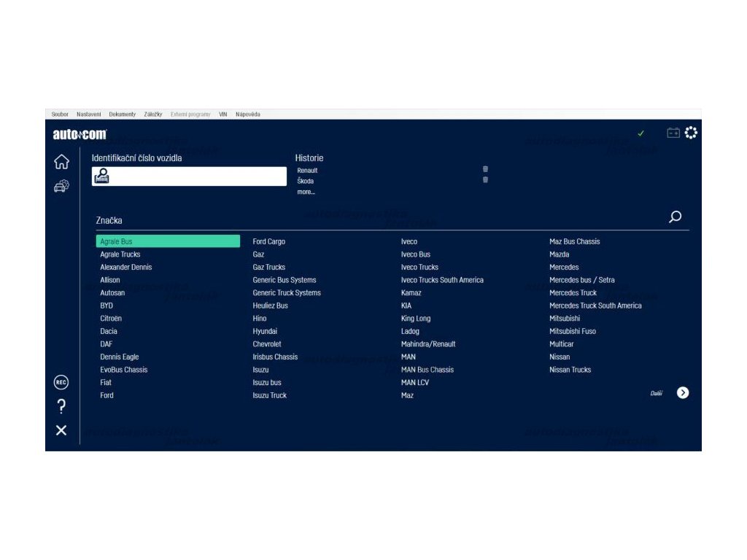Click the autocom logo

pos(80,134)
